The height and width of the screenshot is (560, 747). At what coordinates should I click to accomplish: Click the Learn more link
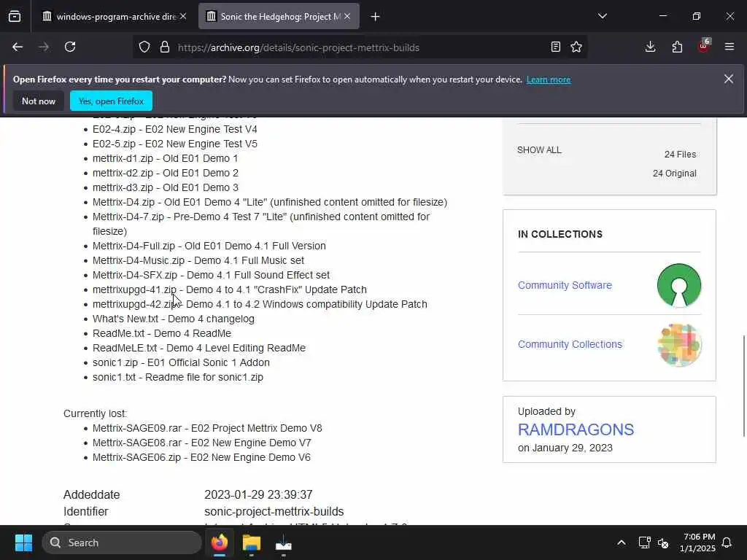pos(549,79)
